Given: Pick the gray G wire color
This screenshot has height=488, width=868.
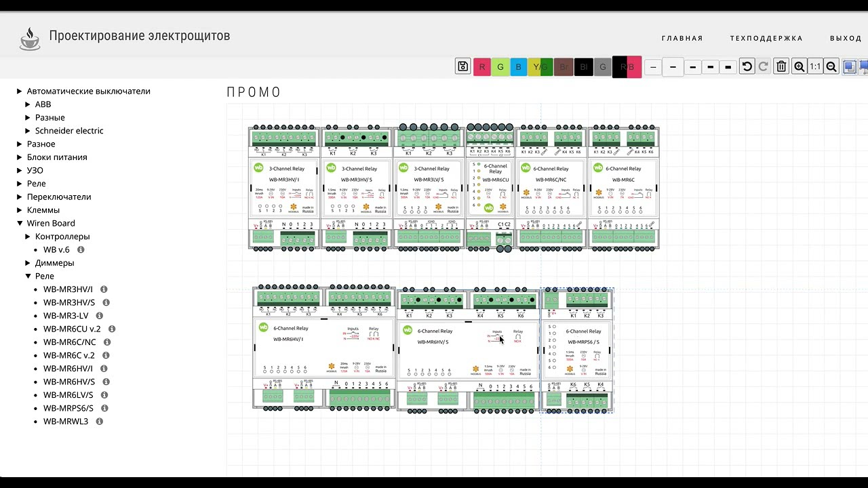Looking at the screenshot, I should coord(602,67).
